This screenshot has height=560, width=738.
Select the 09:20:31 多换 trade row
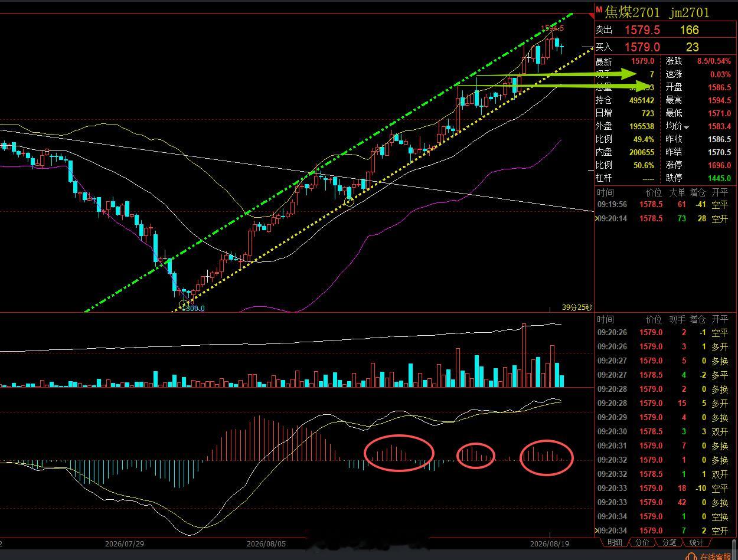tap(665, 446)
